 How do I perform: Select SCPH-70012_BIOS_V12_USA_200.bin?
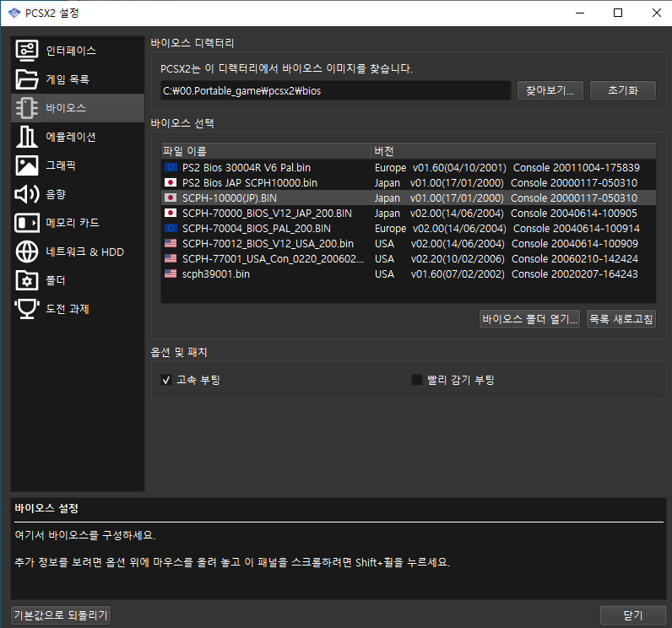pos(268,243)
